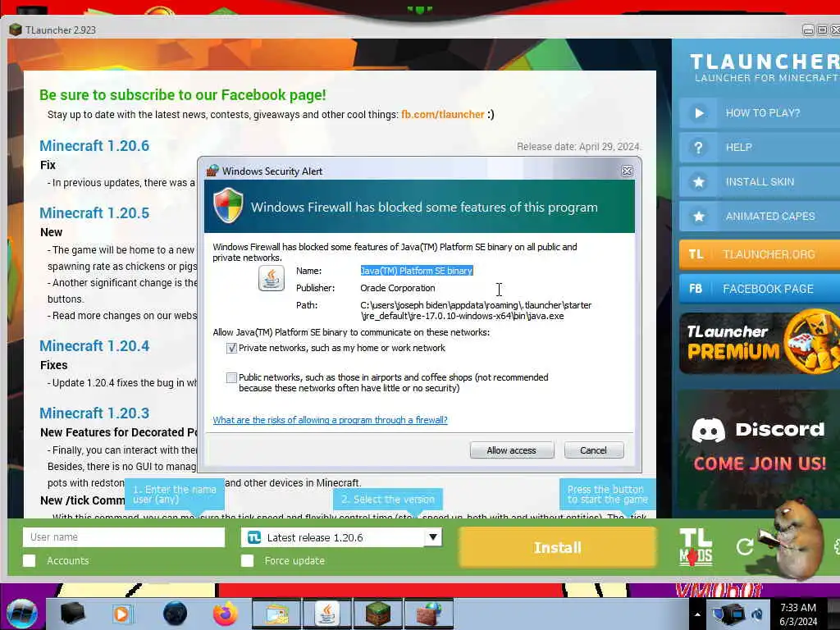Click the play triangle icon beside How to Play

tap(699, 113)
